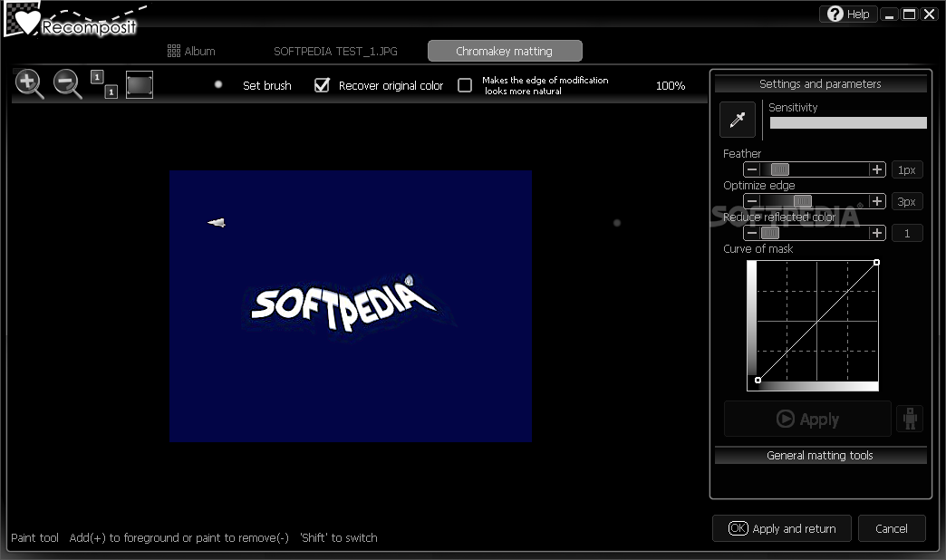Image resolution: width=946 pixels, height=560 pixels.
Task: Minimize the Recomposit window
Action: 889,14
